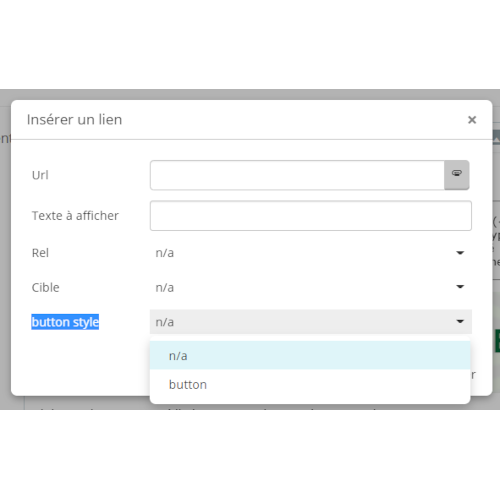This screenshot has width=500, height=500.
Task: Focus the Url text input
Action: (297, 175)
